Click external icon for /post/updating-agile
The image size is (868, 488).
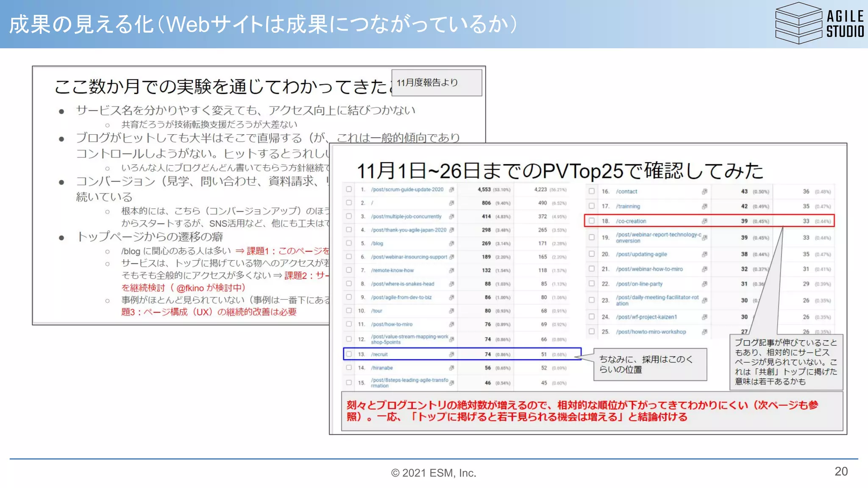pos(704,254)
